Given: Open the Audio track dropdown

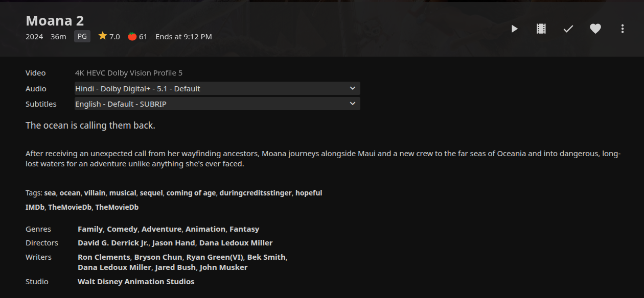Looking at the screenshot, I should click(x=217, y=88).
